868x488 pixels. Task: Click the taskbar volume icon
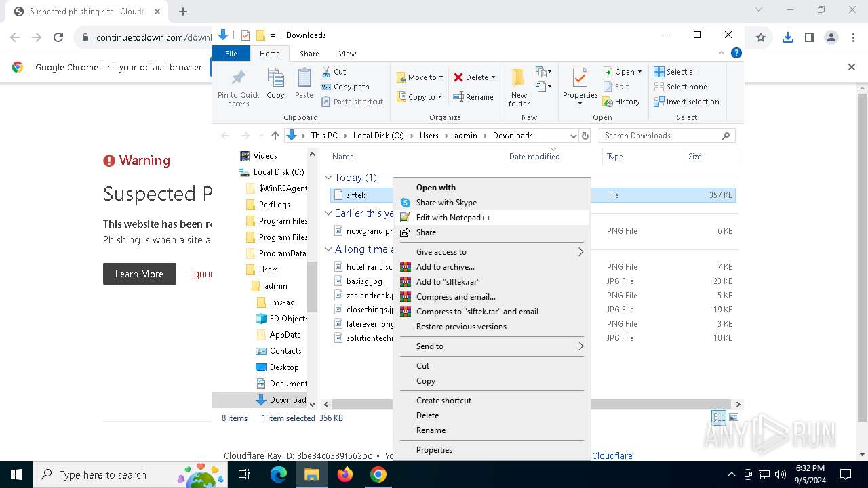pos(781,474)
